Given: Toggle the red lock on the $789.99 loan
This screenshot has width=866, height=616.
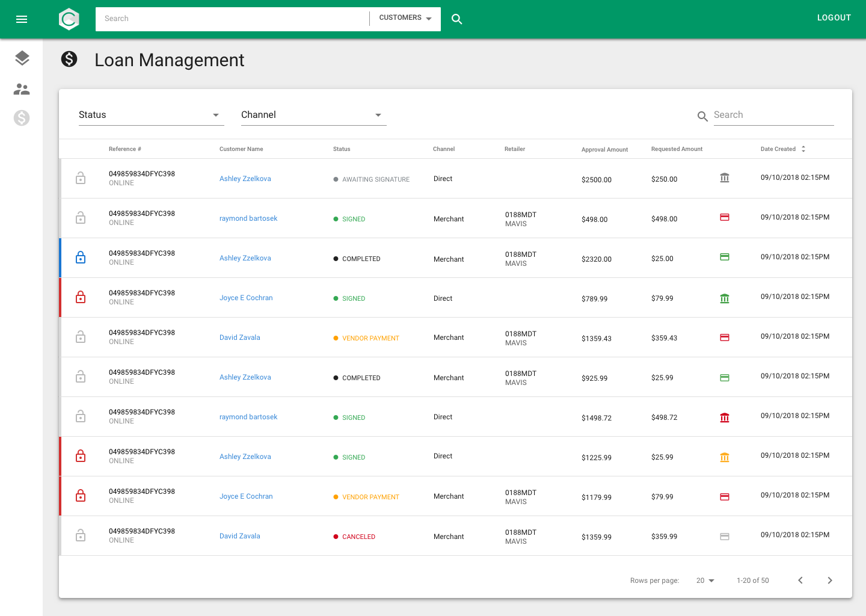Looking at the screenshot, I should [x=81, y=297].
